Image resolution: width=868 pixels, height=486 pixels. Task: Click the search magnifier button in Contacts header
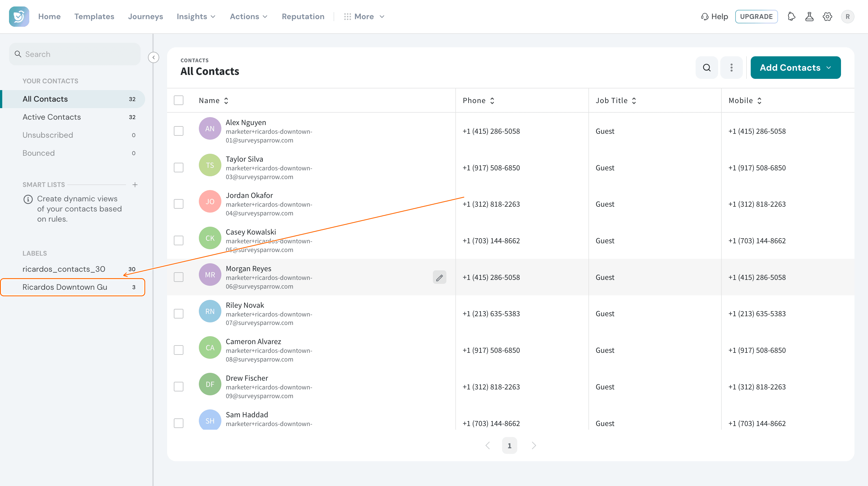pyautogui.click(x=707, y=68)
